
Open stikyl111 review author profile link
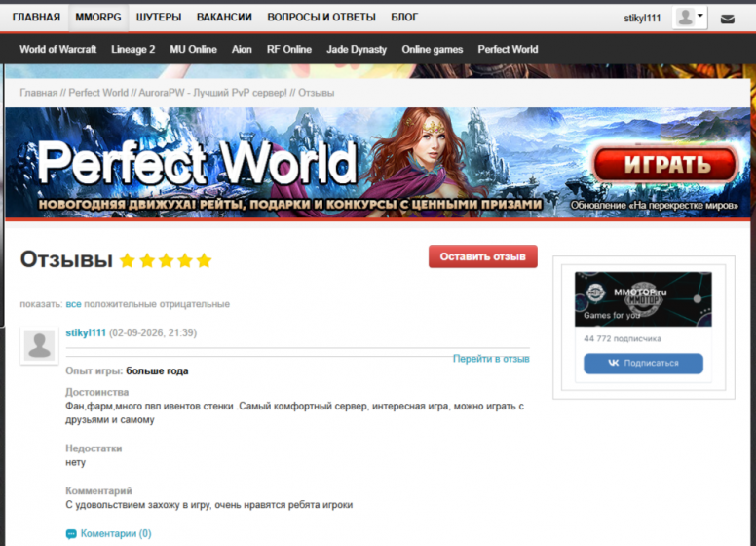pos(86,332)
